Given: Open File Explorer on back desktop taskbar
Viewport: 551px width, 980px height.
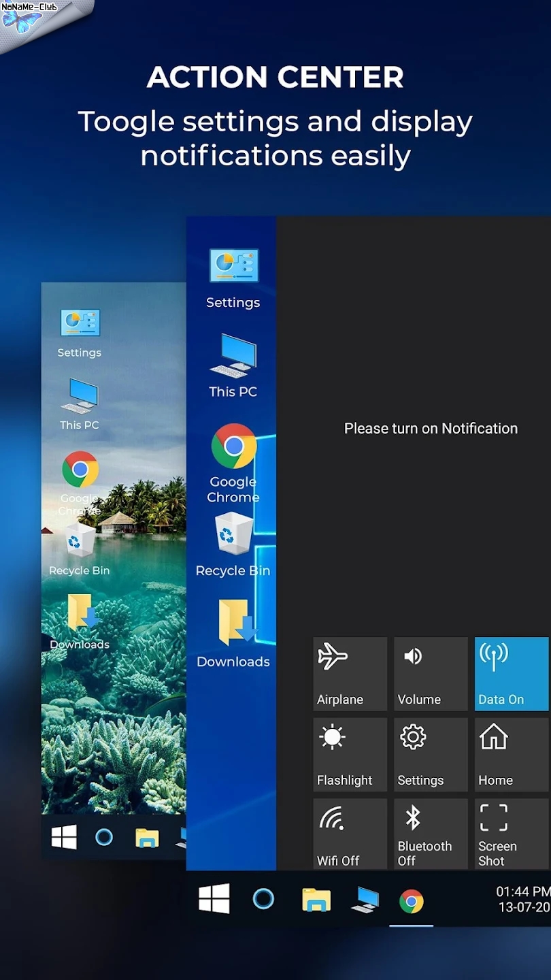Looking at the screenshot, I should 147,838.
